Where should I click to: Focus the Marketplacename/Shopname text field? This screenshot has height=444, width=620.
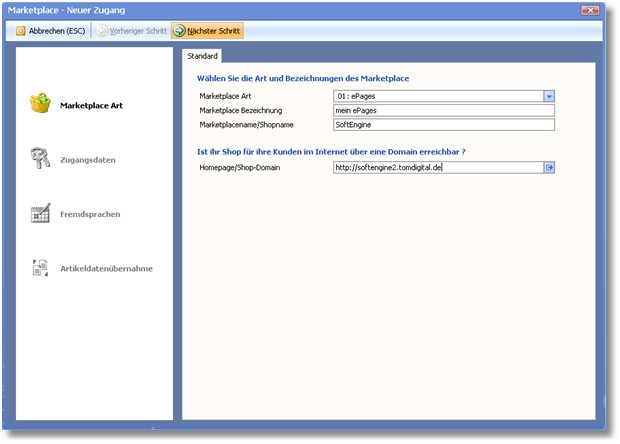pyautogui.click(x=443, y=126)
